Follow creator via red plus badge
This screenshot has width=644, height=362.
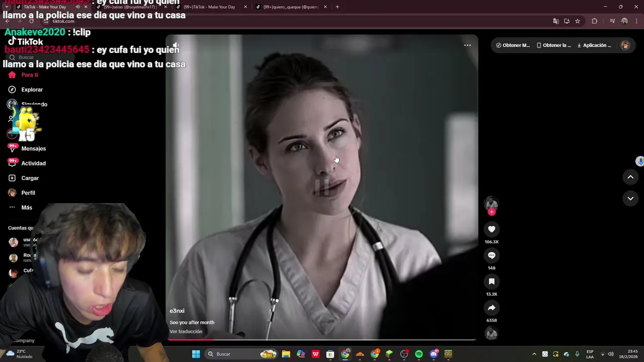click(x=492, y=212)
